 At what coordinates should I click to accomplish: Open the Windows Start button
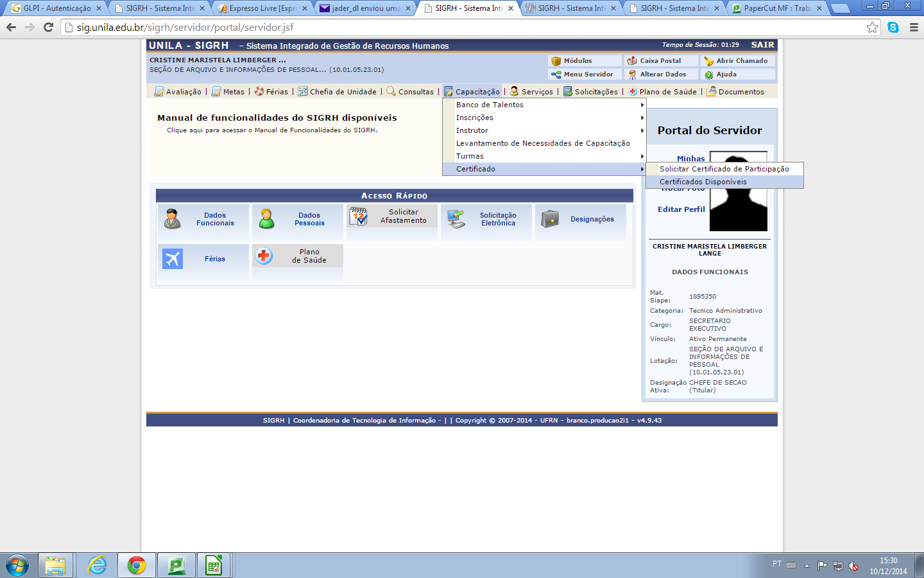(17, 566)
